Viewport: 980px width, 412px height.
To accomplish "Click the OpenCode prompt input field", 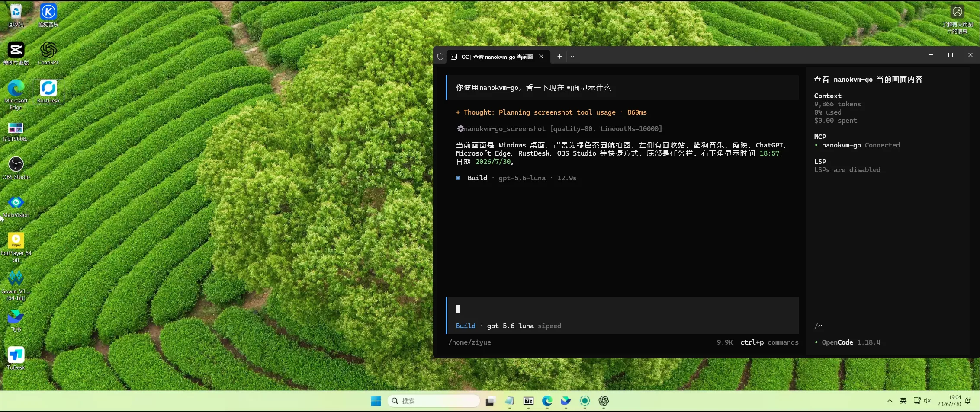I will pos(622,309).
